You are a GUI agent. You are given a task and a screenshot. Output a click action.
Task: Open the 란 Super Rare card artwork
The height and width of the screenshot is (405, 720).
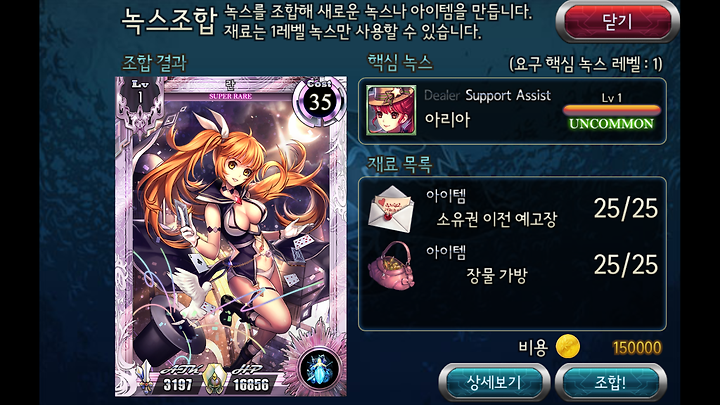click(x=231, y=236)
